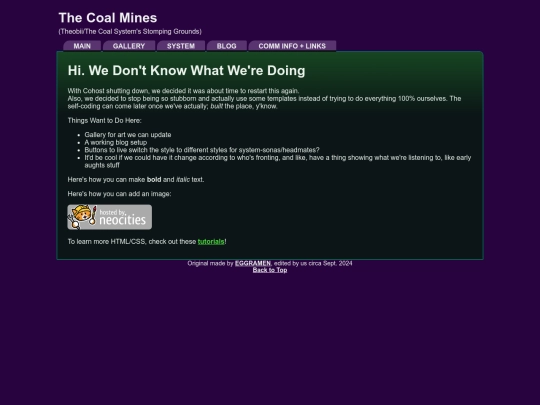Image resolution: width=540 pixels, height=405 pixels.
Task: Click 'Things Want to Do Here:' text
Action: click(x=104, y=120)
